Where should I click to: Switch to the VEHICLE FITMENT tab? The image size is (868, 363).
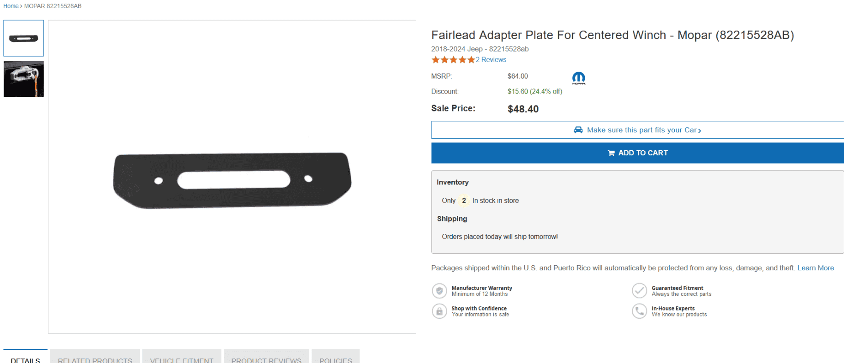point(181,360)
